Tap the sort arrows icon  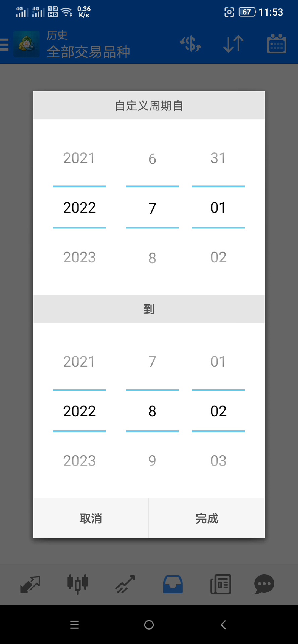[233, 44]
